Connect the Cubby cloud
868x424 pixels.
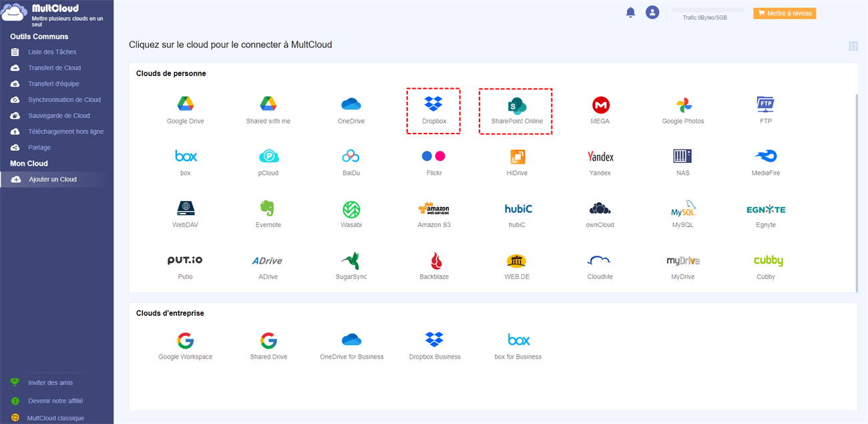click(x=767, y=266)
